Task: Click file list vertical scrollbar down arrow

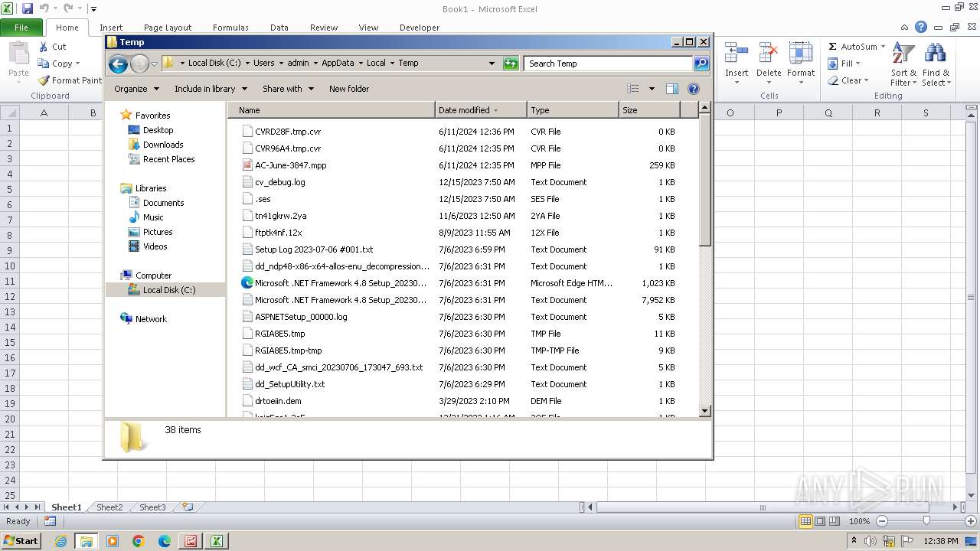Action: click(705, 411)
